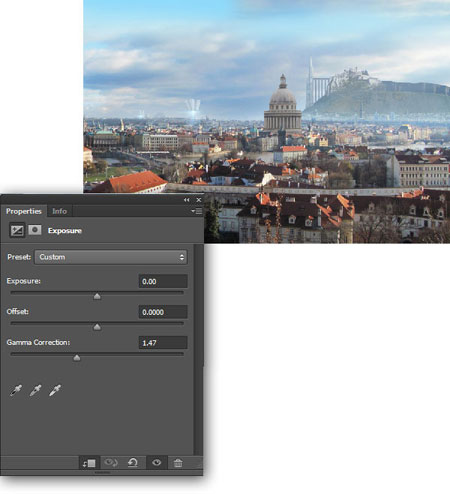Click the Exposure: label
This screenshot has height=494, width=450.
[23, 281]
